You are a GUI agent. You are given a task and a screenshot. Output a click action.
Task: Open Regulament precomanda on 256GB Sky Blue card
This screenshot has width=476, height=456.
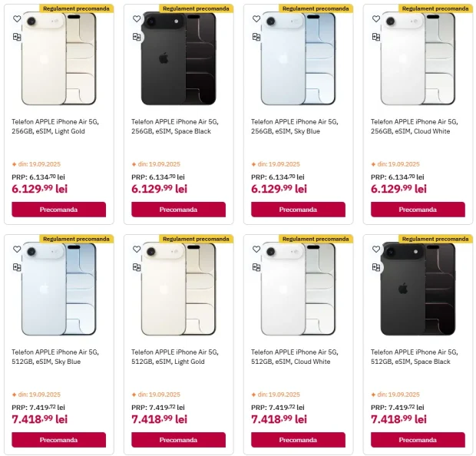click(x=316, y=8)
